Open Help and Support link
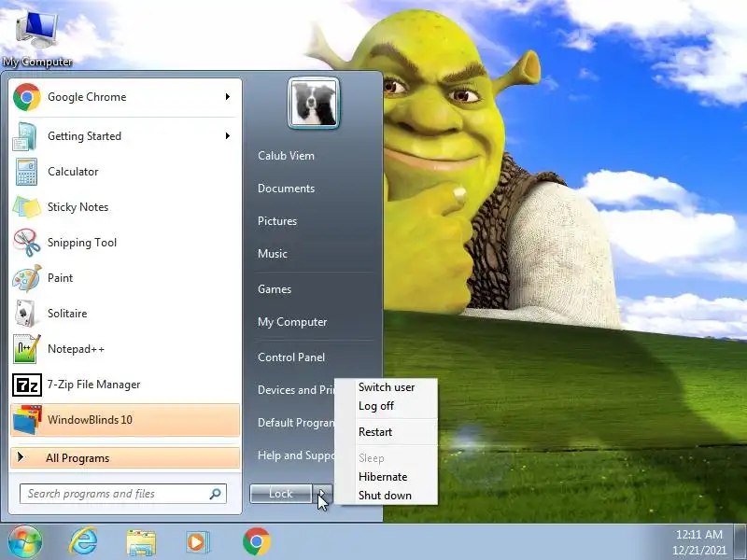The image size is (747, 560). [x=295, y=455]
